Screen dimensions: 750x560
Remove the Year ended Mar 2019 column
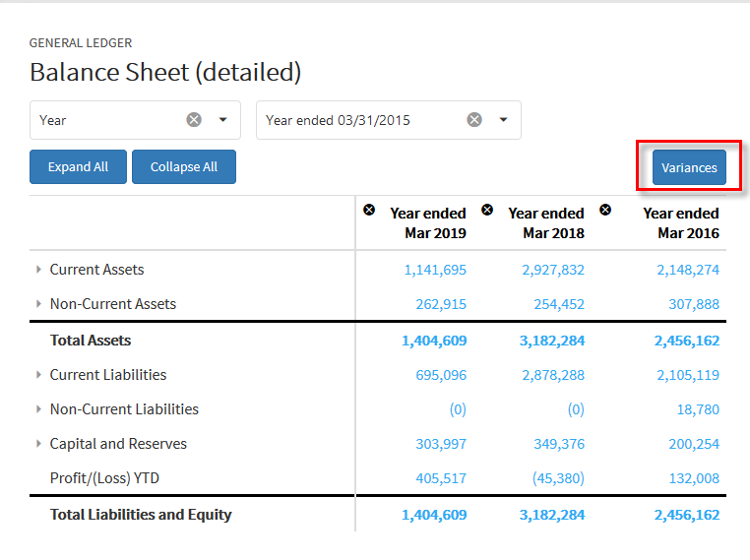coord(369,210)
